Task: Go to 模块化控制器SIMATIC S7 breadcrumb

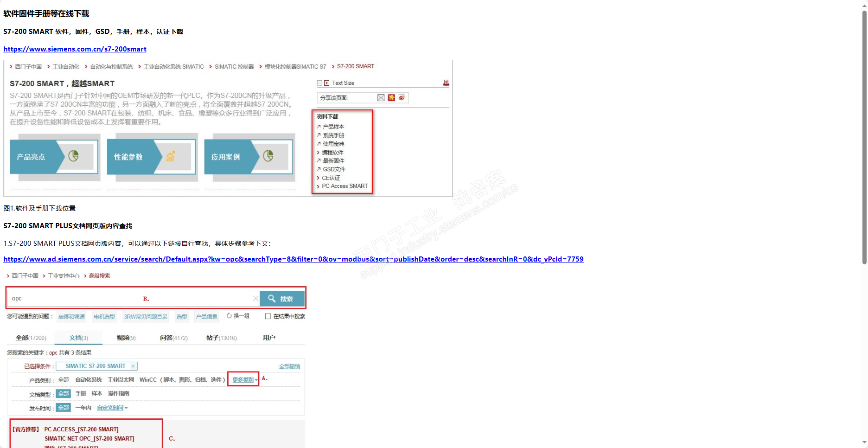Action: [x=295, y=67]
